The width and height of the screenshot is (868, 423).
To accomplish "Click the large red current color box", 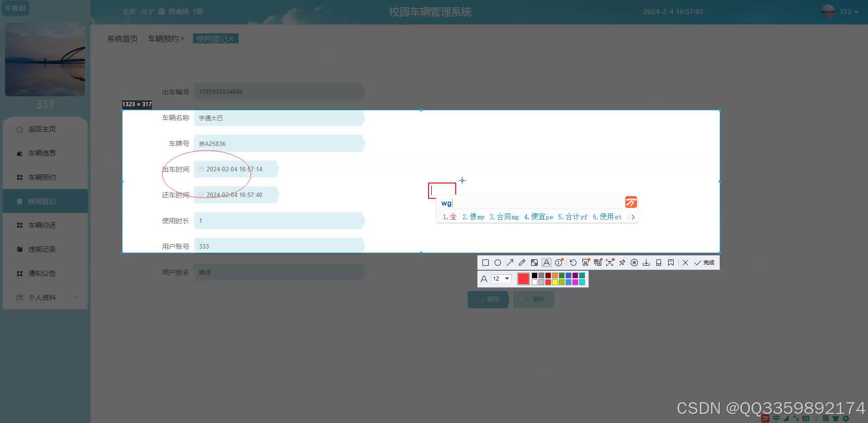I will tap(524, 279).
